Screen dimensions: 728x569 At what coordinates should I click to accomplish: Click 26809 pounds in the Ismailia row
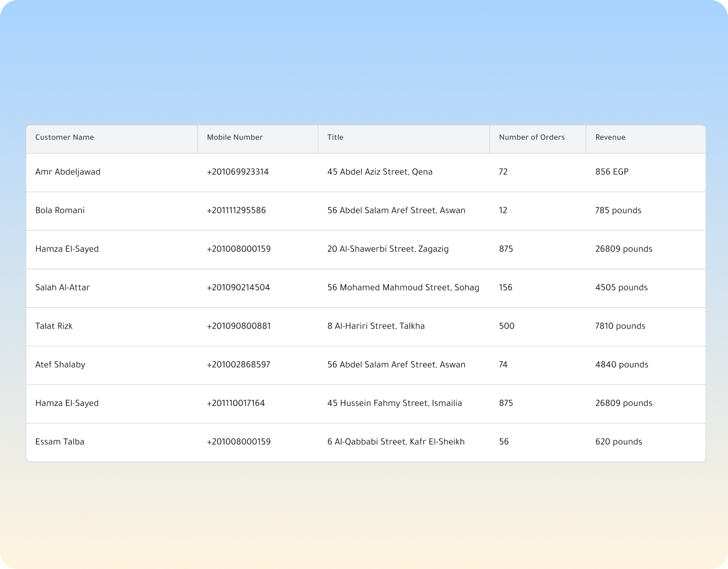(623, 403)
